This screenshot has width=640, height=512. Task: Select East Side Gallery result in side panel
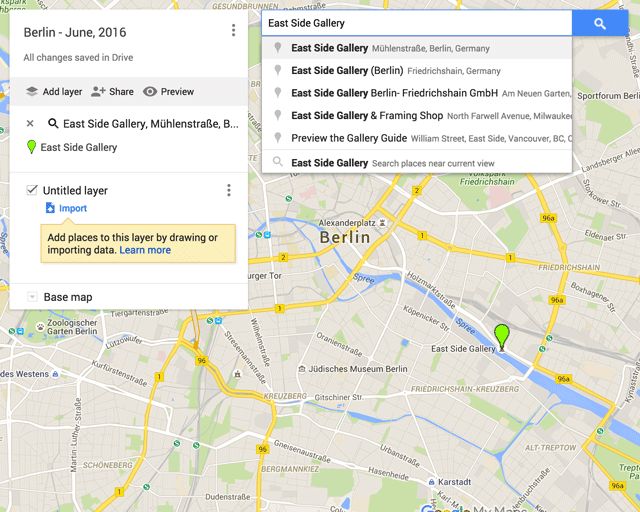pos(79,147)
